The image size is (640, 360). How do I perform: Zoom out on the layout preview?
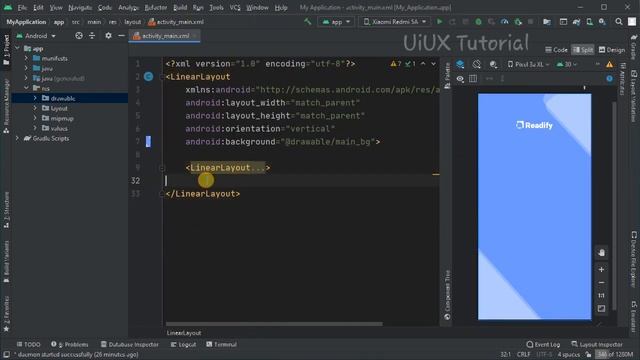pyautogui.click(x=601, y=282)
